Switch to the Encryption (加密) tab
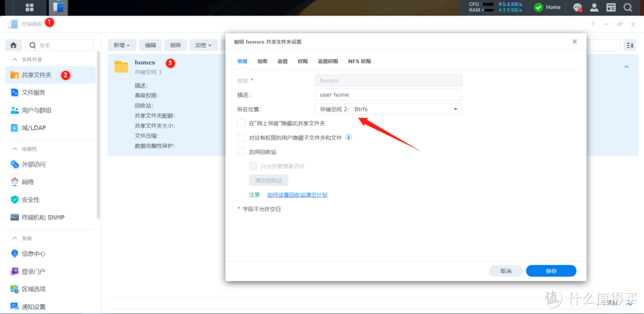This screenshot has height=314, width=644. click(262, 61)
